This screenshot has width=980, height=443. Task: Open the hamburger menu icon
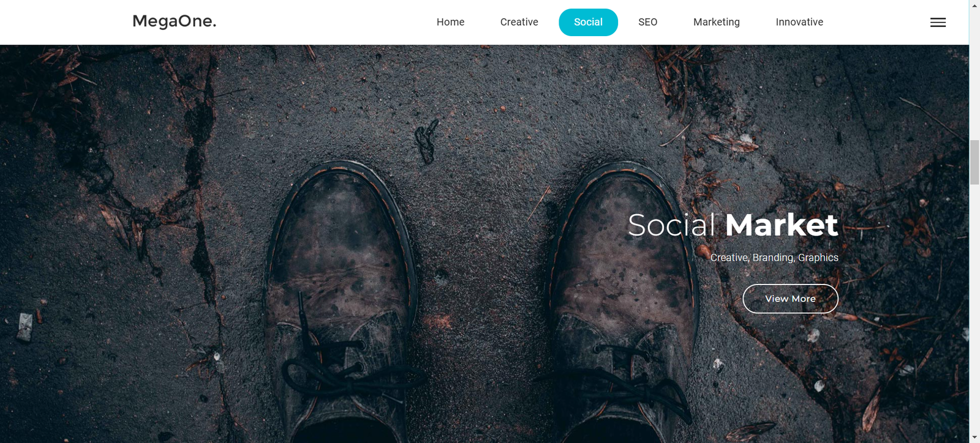938,23
